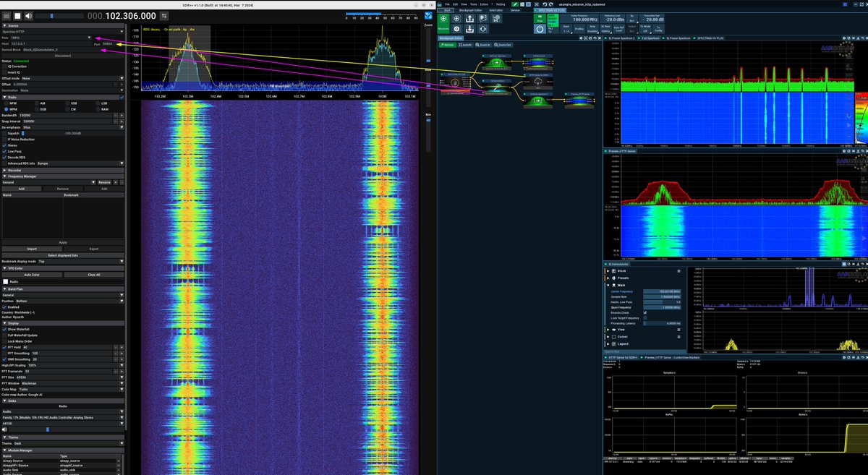Viewport: 868px width, 475px height.
Task: Click Zoom Out in Blockgraph Editor
Action: pyautogui.click(x=503, y=45)
